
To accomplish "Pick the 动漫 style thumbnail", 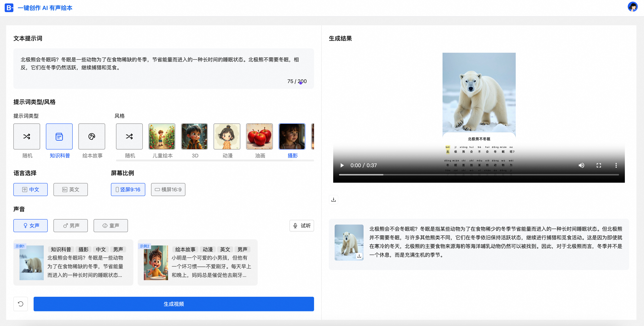I will 227,136.
